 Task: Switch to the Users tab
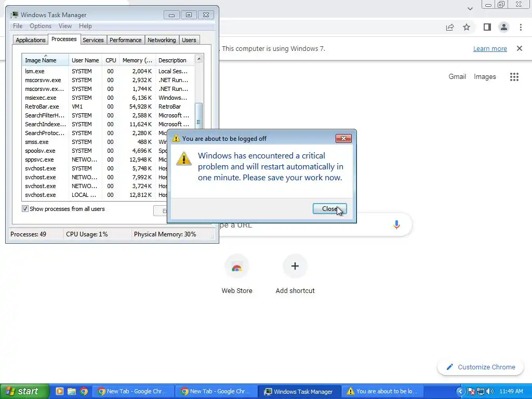point(189,39)
